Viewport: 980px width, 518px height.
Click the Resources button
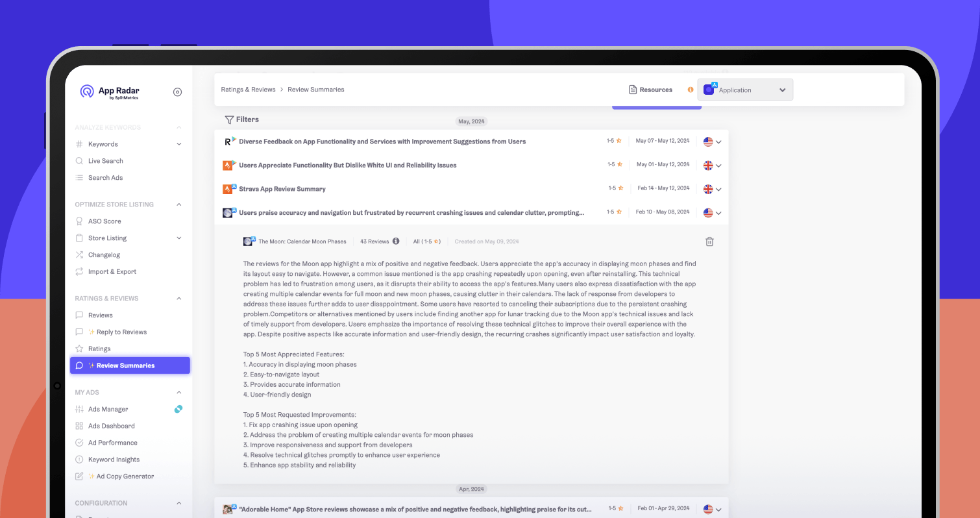[x=650, y=90]
